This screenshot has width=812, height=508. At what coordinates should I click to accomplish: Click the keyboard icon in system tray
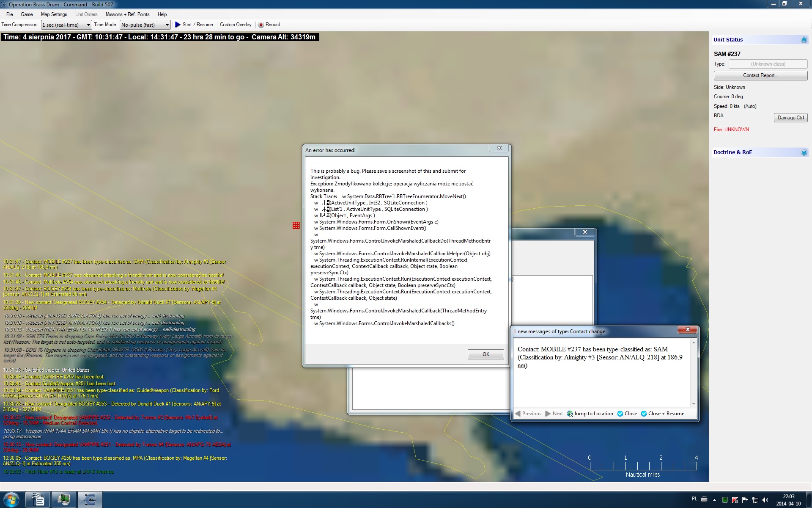coord(704,499)
